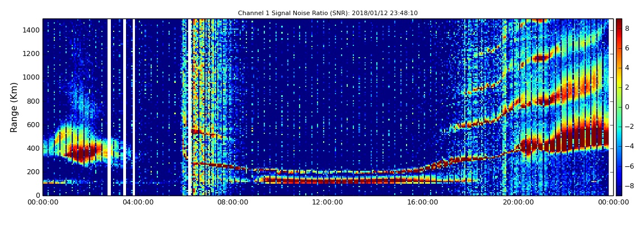Click the colorbar tick label 4

[627, 68]
